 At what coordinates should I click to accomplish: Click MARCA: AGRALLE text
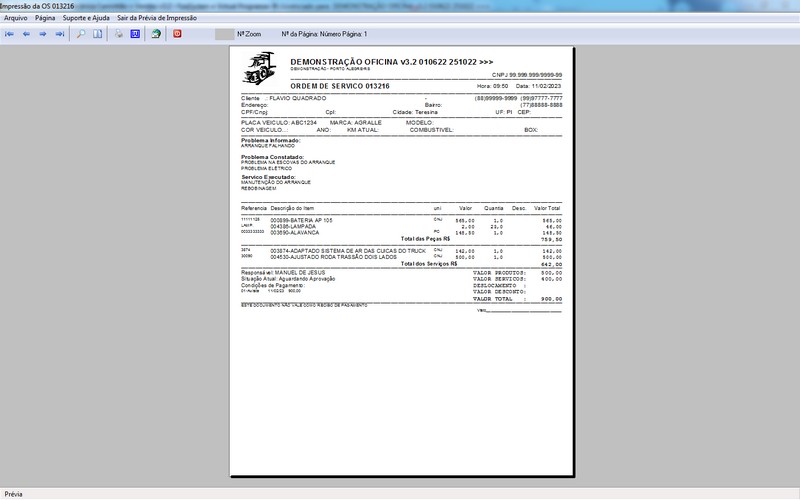[x=356, y=123]
